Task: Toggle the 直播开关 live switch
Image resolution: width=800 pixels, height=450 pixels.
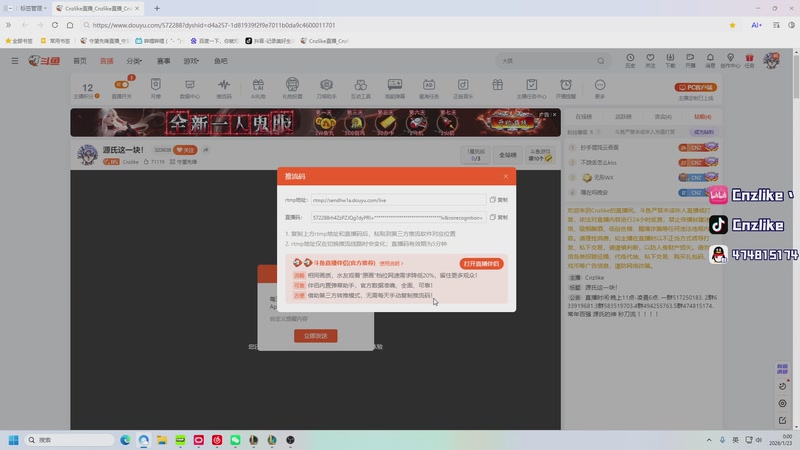Action: point(121,88)
